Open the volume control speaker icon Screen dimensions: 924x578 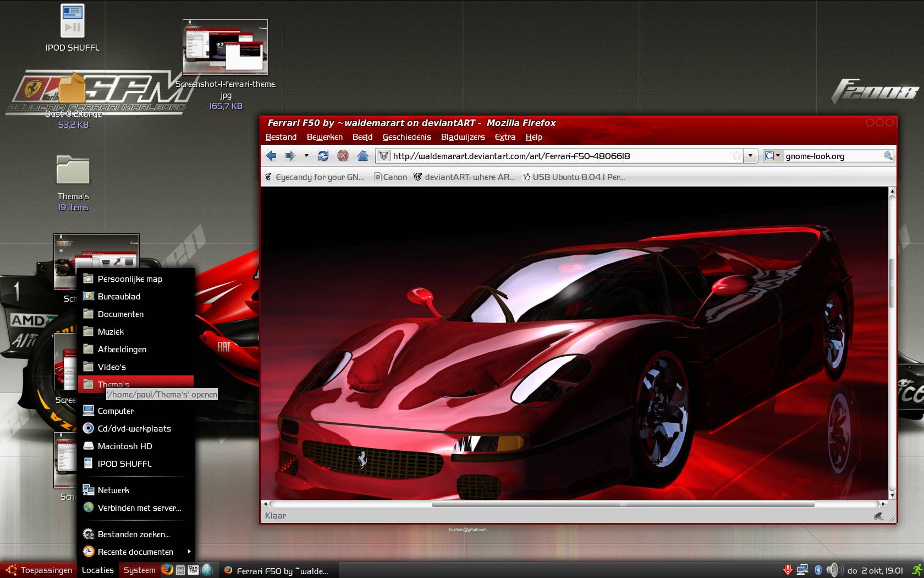(x=834, y=570)
